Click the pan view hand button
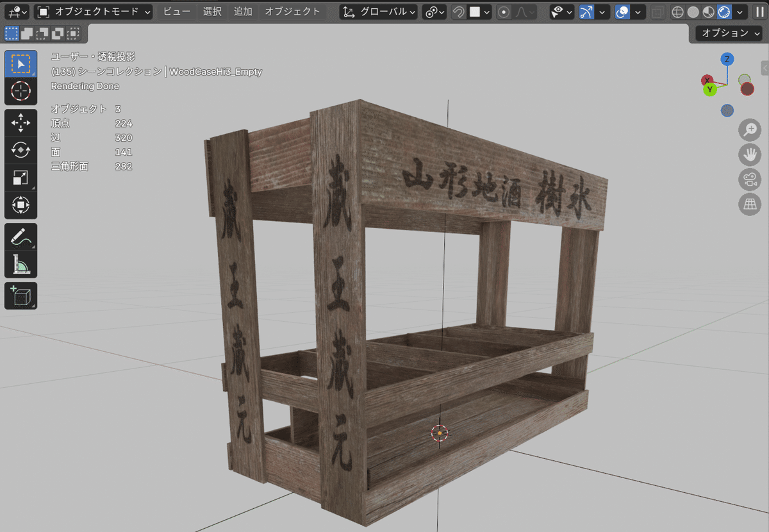769x532 pixels. (x=749, y=154)
